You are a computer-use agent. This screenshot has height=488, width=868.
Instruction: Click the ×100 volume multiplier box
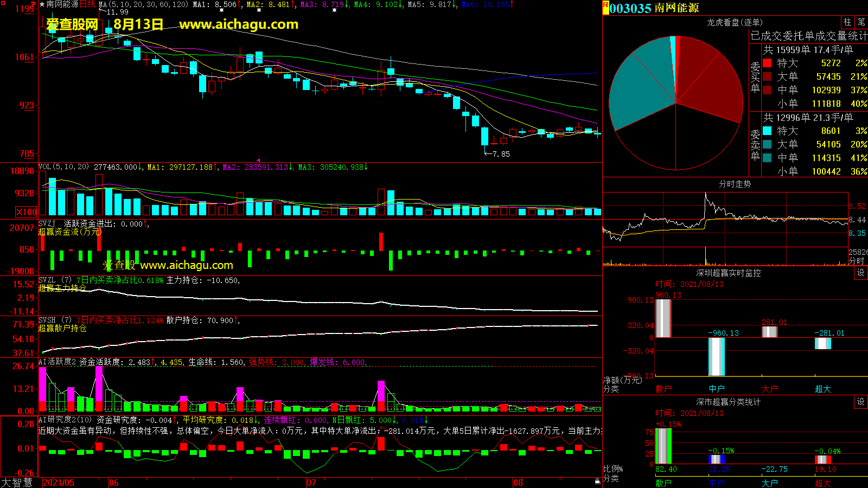point(27,212)
